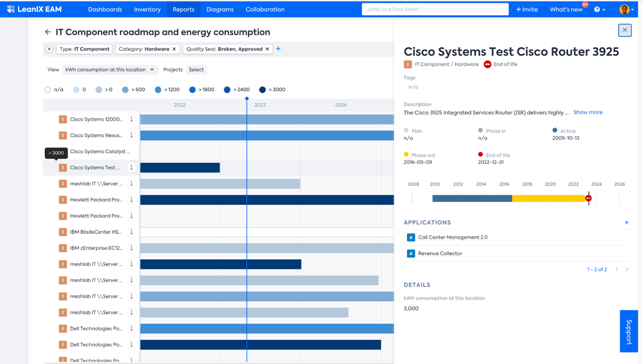Viewport: 643px width, 364px height.
Task: Click the user avatar picture
Action: [x=624, y=9]
